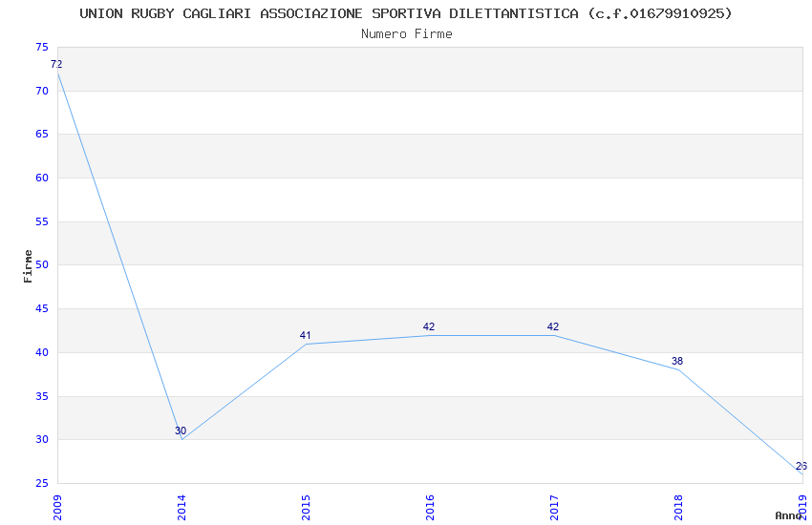
Task: Click the 42 data label above 2017
Action: point(553,327)
